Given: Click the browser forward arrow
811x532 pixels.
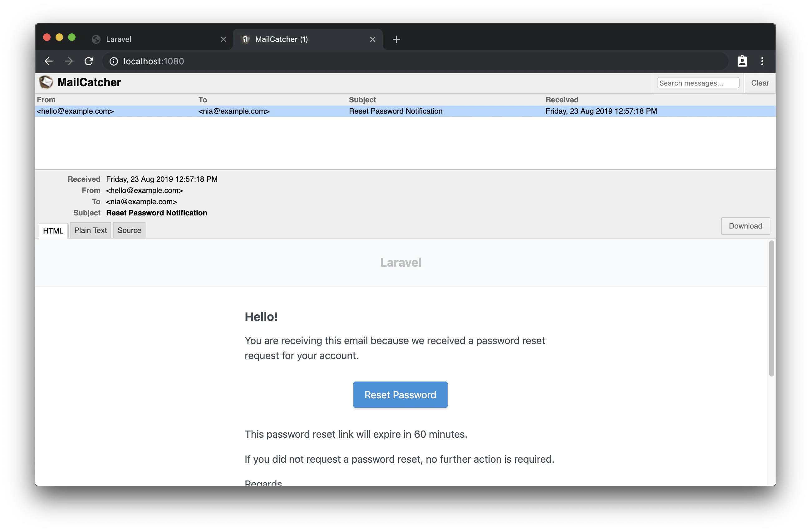Looking at the screenshot, I should coord(68,61).
